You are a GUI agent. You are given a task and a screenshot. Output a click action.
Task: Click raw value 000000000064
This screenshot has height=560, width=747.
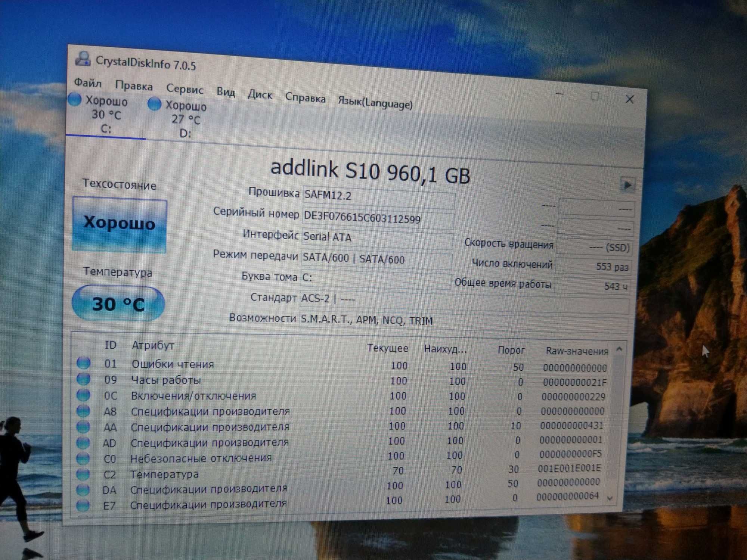(568, 496)
